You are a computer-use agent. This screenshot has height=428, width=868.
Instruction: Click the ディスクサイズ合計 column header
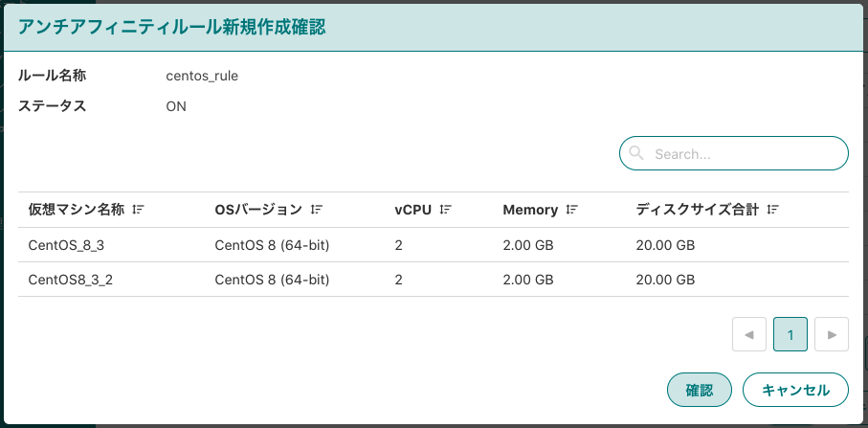pos(698,210)
